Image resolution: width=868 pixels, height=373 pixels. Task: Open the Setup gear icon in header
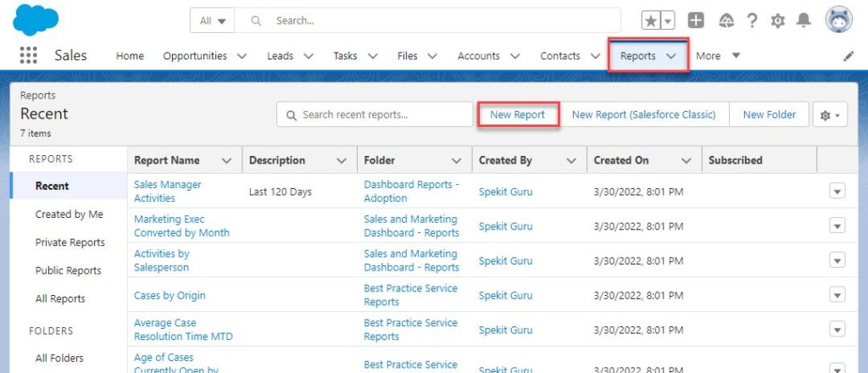pos(778,21)
